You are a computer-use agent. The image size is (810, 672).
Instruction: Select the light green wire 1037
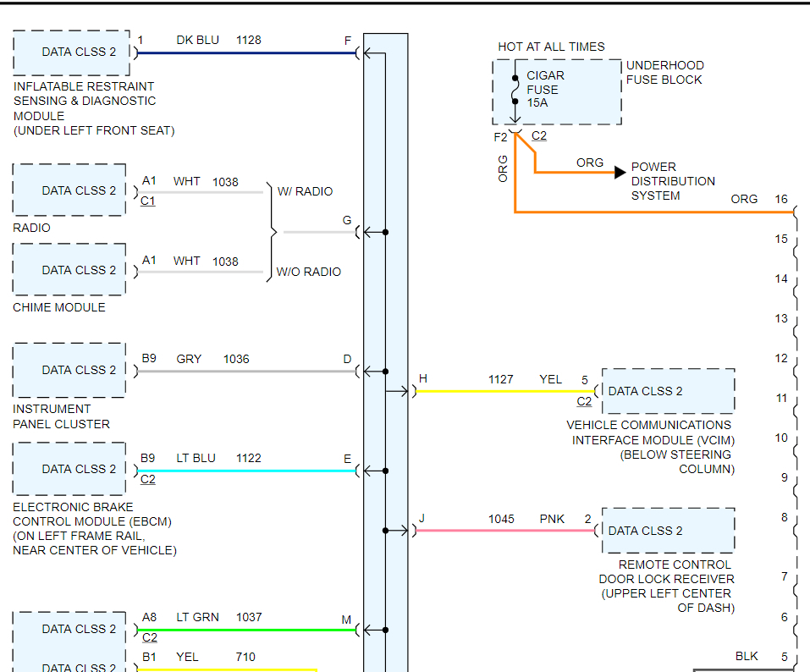(x=247, y=630)
